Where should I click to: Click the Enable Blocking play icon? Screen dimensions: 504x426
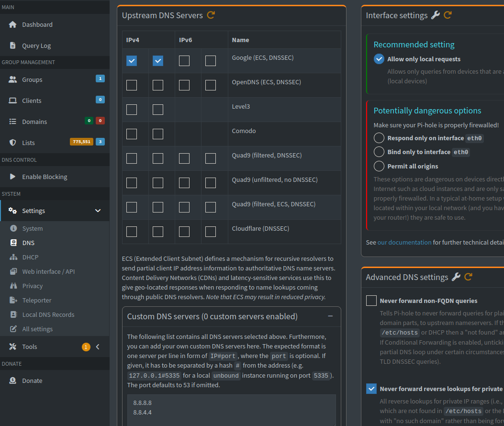[13, 177]
